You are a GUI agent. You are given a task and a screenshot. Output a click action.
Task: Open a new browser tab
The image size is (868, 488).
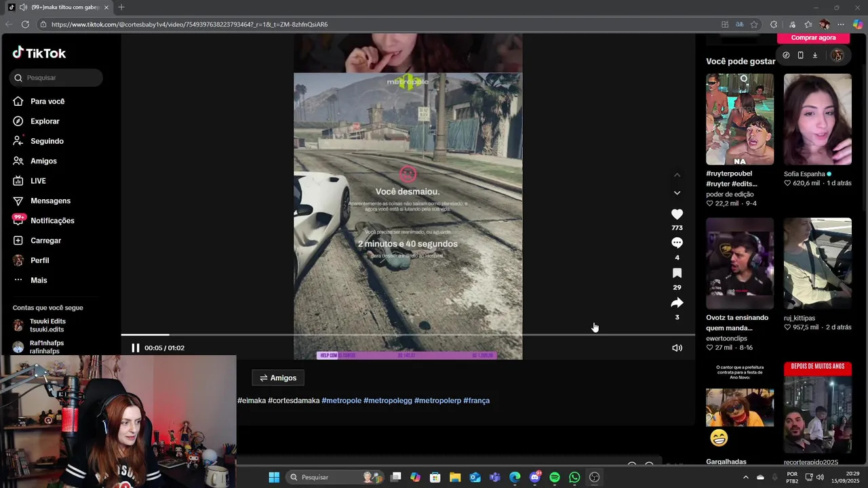pos(121,7)
